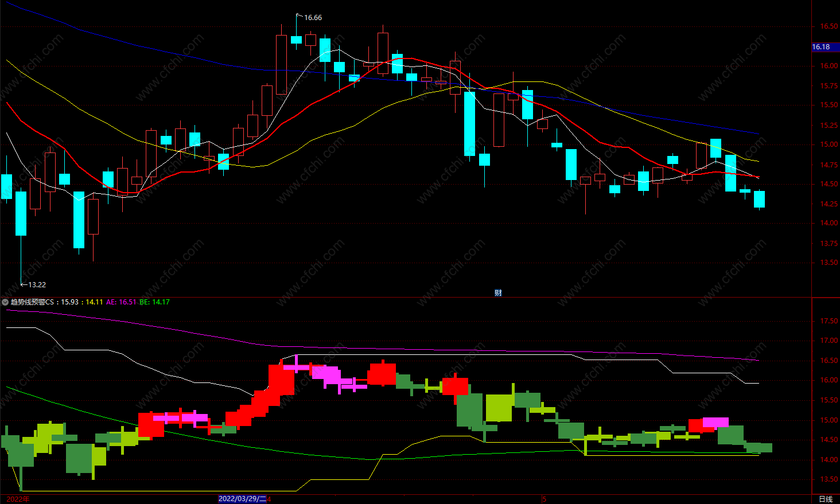Click the 趋势线预警CS indicator name
Image resolution: width=840 pixels, height=504 pixels.
32,302
